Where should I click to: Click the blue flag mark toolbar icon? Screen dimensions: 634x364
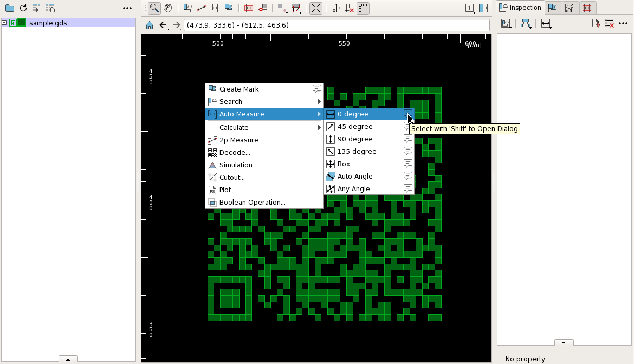click(x=229, y=8)
